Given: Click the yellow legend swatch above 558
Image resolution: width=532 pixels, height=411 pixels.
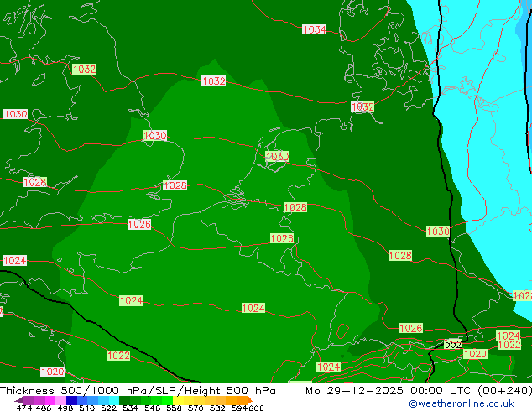Looking at the screenshot, I should coord(178,400).
